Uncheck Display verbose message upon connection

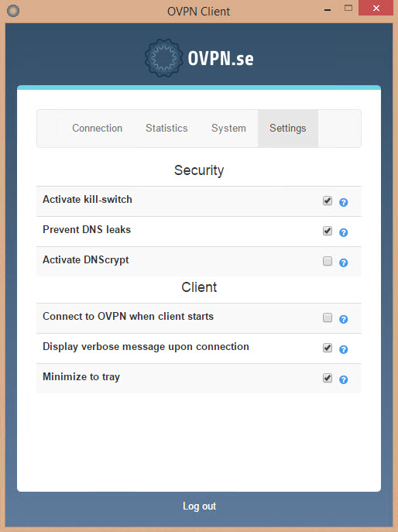click(328, 348)
